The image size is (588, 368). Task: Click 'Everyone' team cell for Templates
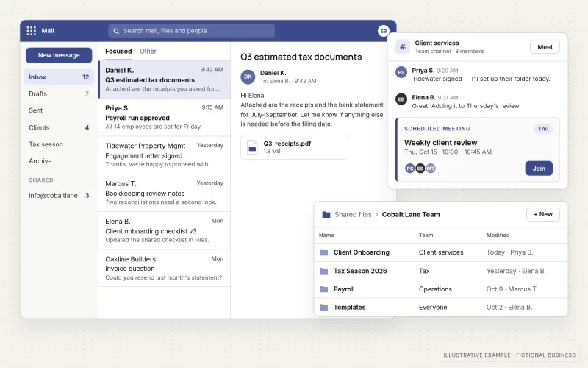click(x=433, y=307)
